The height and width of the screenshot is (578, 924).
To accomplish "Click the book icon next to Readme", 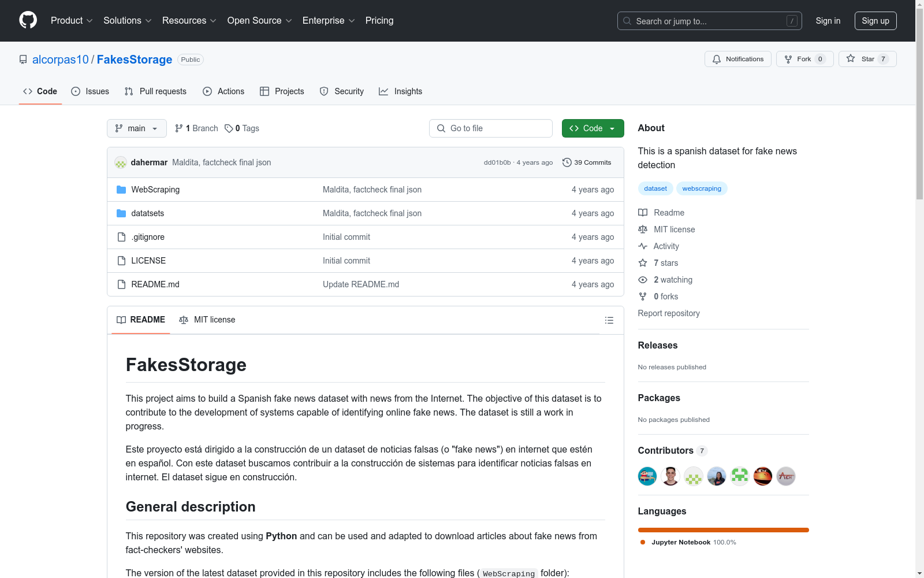I will point(643,213).
